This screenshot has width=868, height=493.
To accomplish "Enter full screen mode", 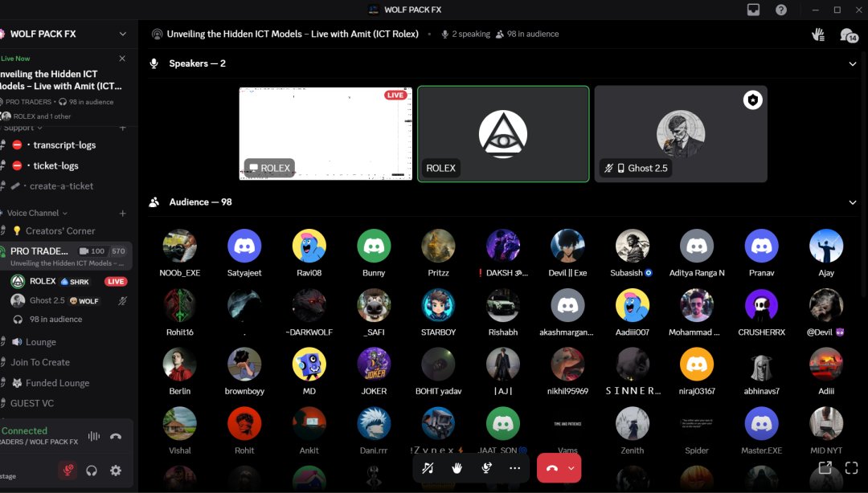I will 851,467.
